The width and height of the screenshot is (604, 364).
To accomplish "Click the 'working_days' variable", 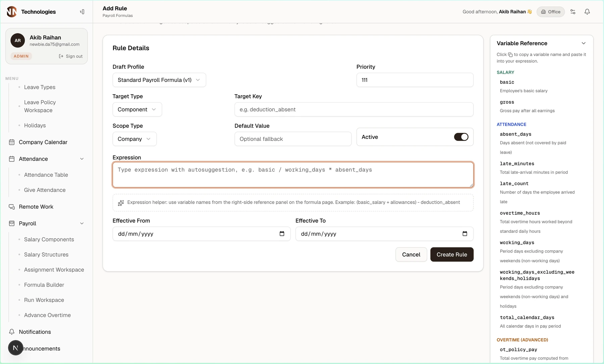I will tap(517, 243).
